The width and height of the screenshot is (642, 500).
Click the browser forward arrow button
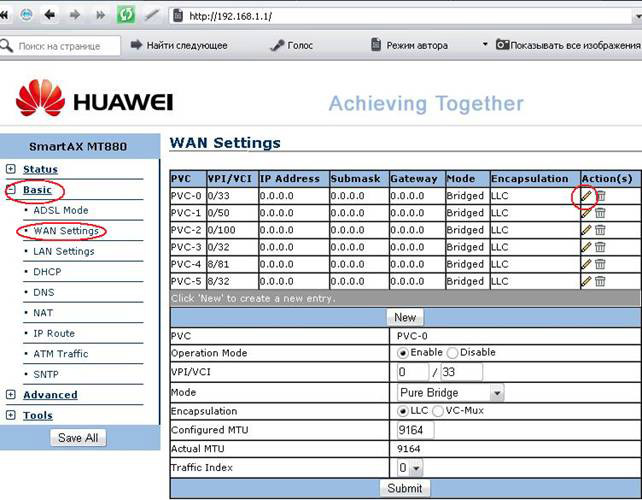75,15
